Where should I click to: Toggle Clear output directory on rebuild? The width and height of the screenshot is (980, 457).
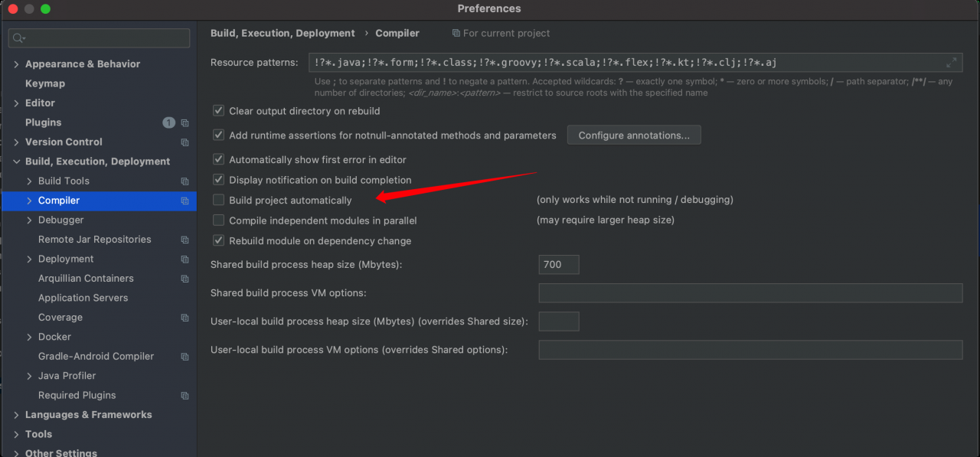(x=219, y=111)
